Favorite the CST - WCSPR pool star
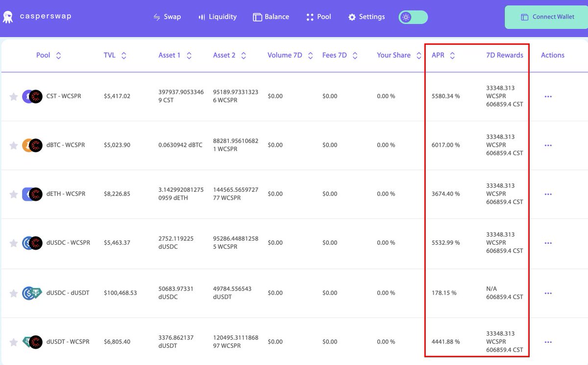Screen dimensions: 588x365 [x=14, y=97]
